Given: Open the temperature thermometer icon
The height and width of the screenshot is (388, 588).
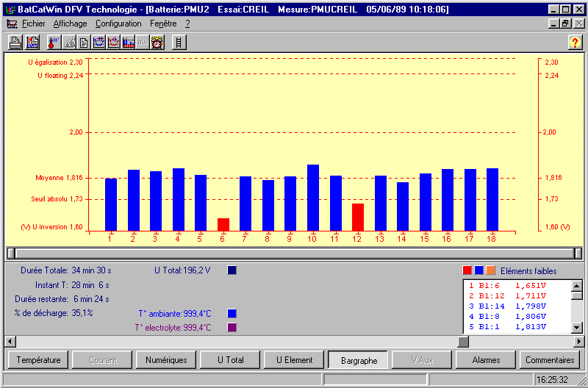Looking at the screenshot, I should pyautogui.click(x=54, y=43).
